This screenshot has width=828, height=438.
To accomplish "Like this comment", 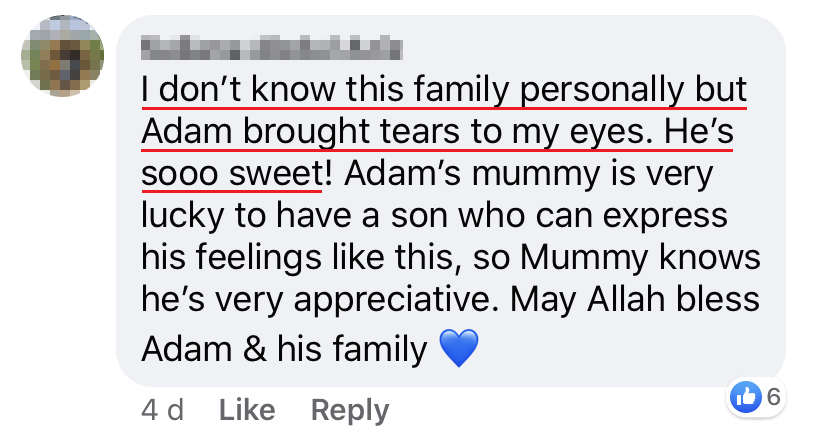I will tap(246, 409).
